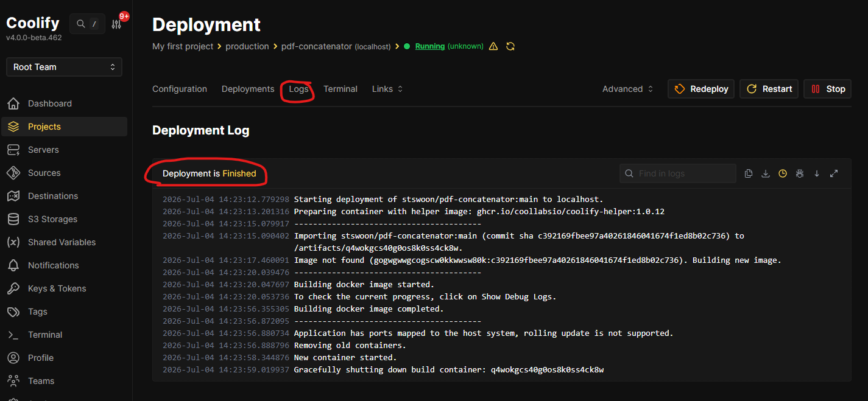The height and width of the screenshot is (401, 868).
Task: Open S3 Storages in the sidebar
Action: tap(64, 219)
